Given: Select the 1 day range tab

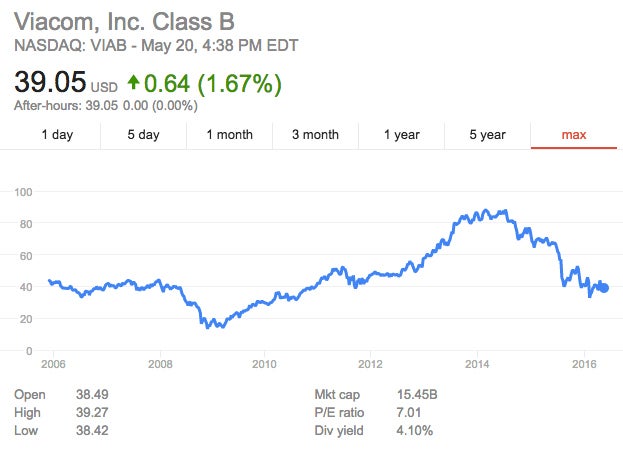Looking at the screenshot, I should [57, 134].
